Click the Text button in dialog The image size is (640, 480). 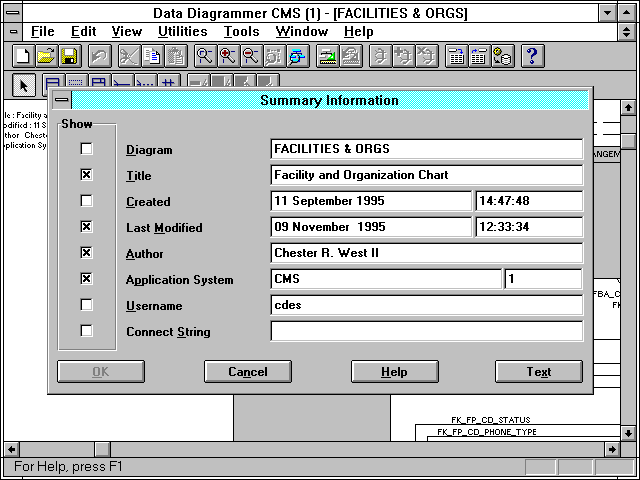(538, 372)
